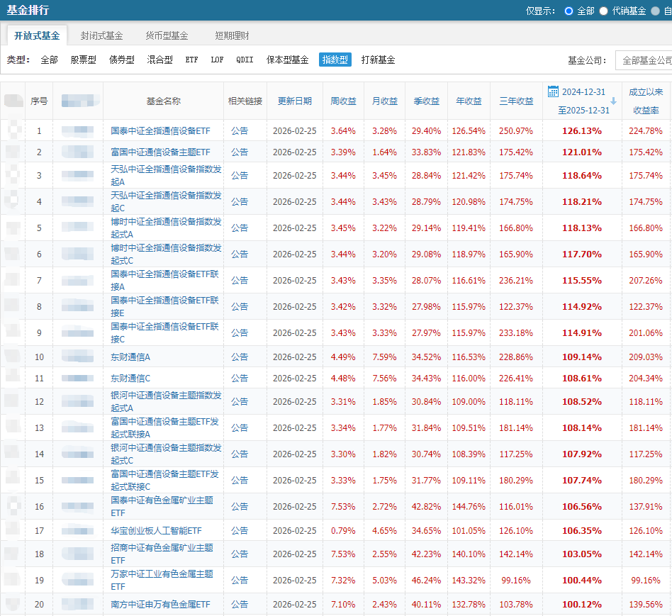The height and width of the screenshot is (616, 672).
Task: Switch to the 封闭式基金 tab
Action: click(100, 34)
